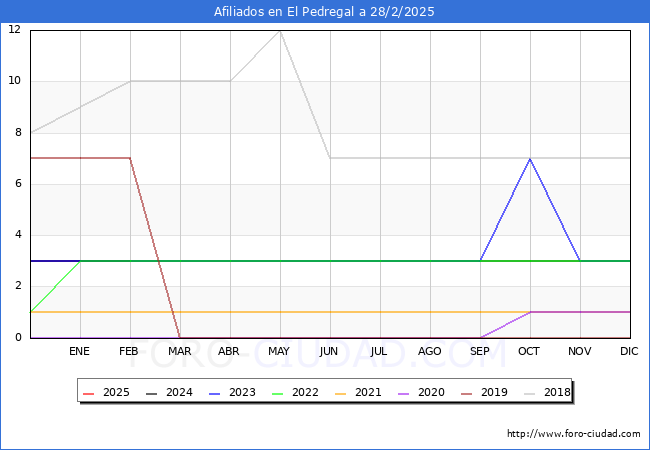Click the 2023 blue line peak at OCT
The height and width of the screenshot is (450, 650).
(530, 159)
